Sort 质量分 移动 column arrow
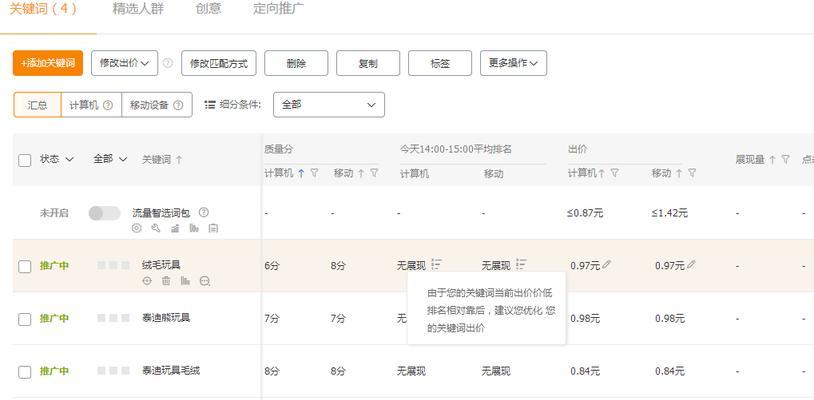Viewport: 814px width, 400px height. pos(361,174)
